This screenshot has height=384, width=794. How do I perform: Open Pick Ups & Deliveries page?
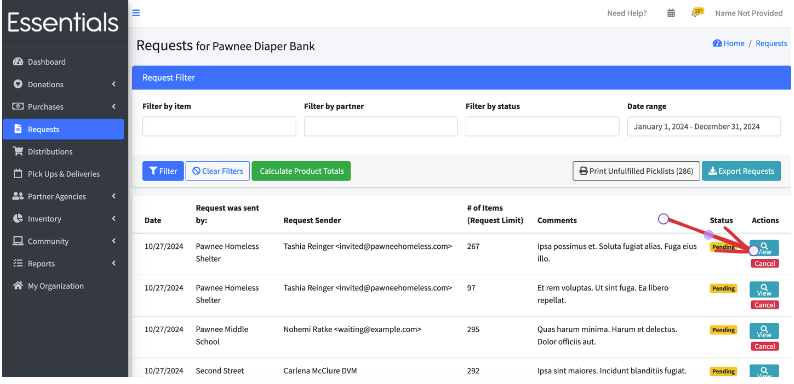pyautogui.click(x=63, y=174)
